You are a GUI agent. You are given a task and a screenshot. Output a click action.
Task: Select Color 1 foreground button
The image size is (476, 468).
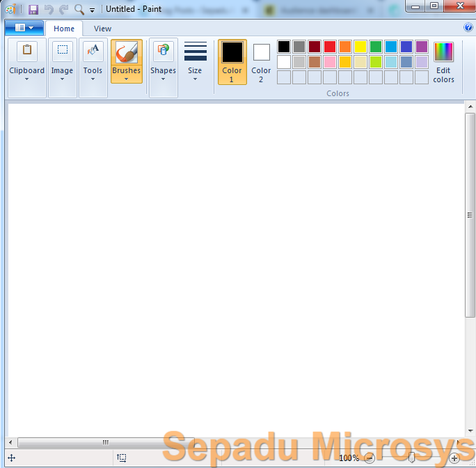tap(232, 62)
